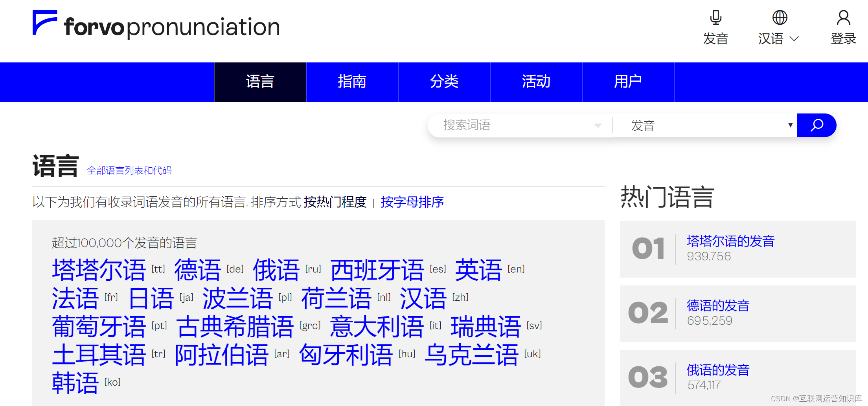Open 阿拉伯语 [ar] language link

222,355
